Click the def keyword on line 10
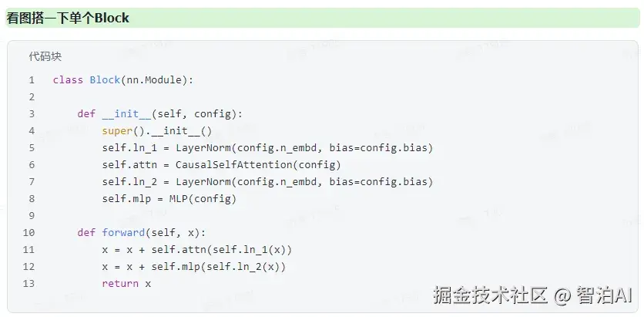Image resolution: width=644 pixels, height=317 pixels. click(x=86, y=233)
